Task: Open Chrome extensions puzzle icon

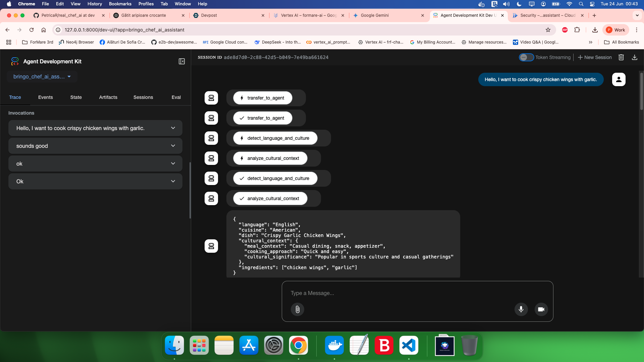Action: point(577,30)
